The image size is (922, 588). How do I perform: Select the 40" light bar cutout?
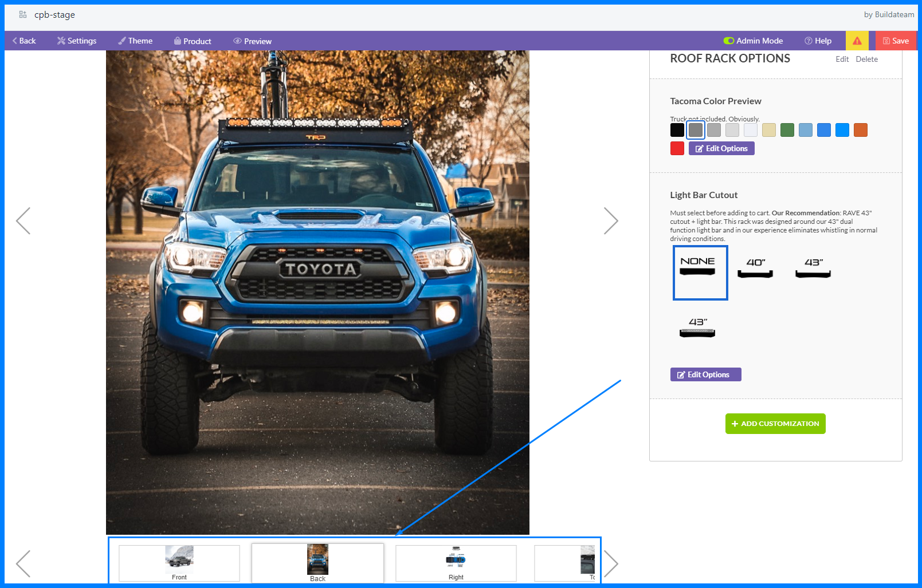[x=755, y=267]
